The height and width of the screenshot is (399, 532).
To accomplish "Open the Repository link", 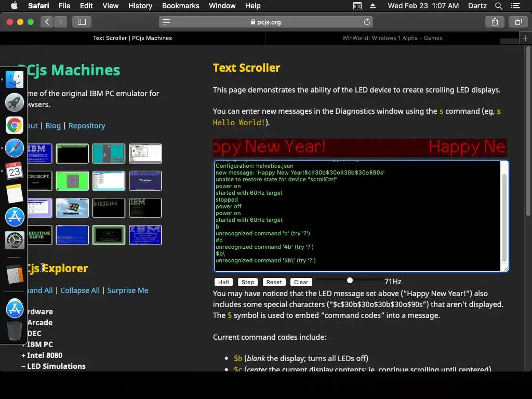I will click(x=87, y=126).
